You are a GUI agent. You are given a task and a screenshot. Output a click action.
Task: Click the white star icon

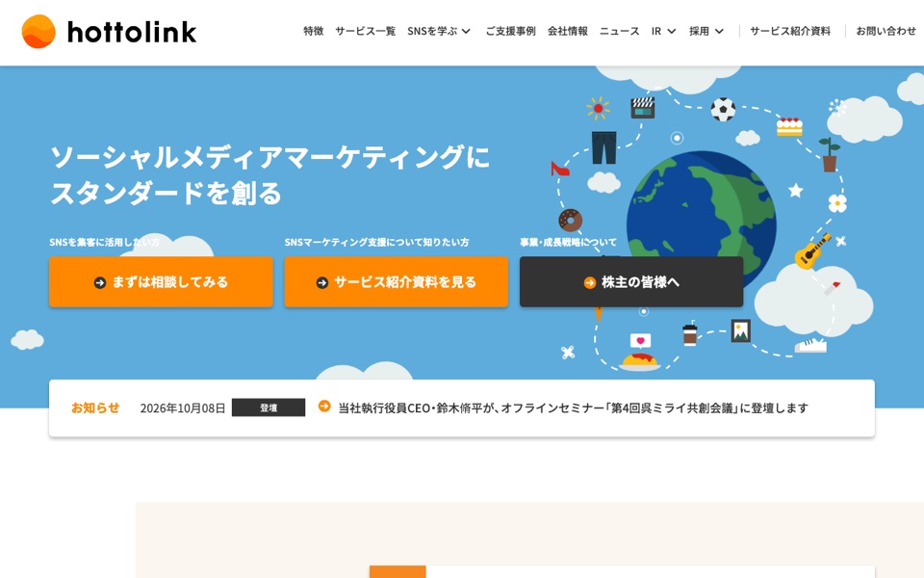click(796, 190)
